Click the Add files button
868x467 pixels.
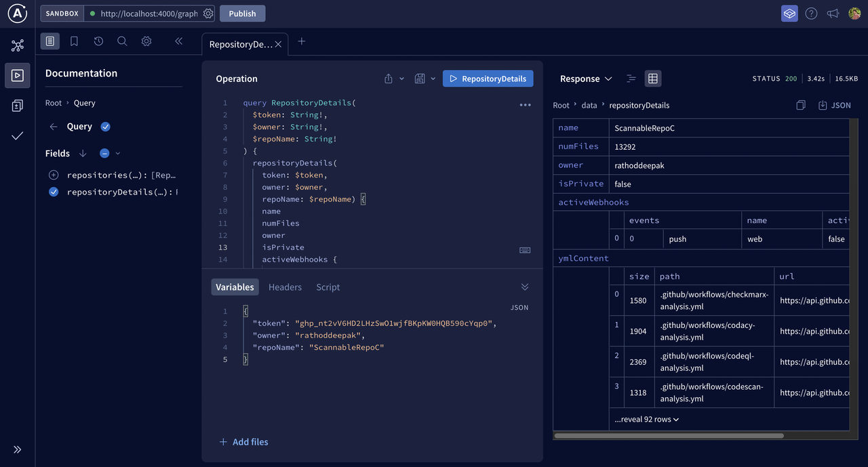pyautogui.click(x=243, y=442)
